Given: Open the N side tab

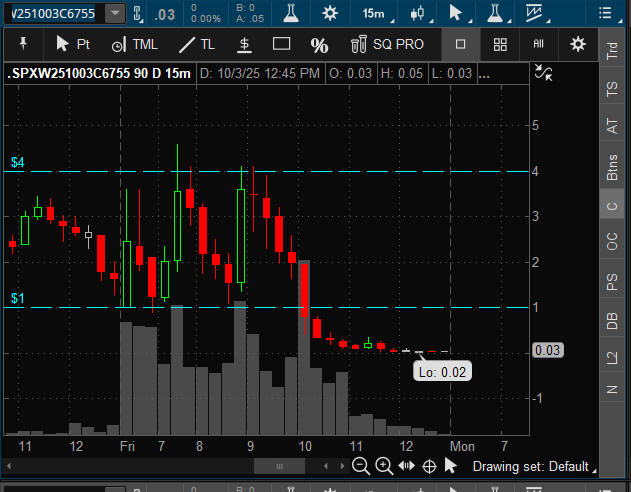Looking at the screenshot, I should tap(612, 389).
